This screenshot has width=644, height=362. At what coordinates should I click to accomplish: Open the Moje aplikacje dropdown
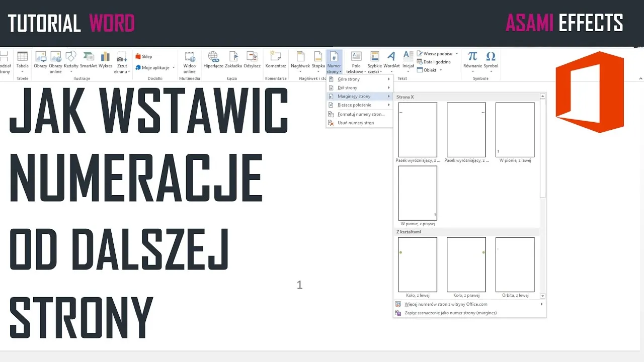point(155,67)
